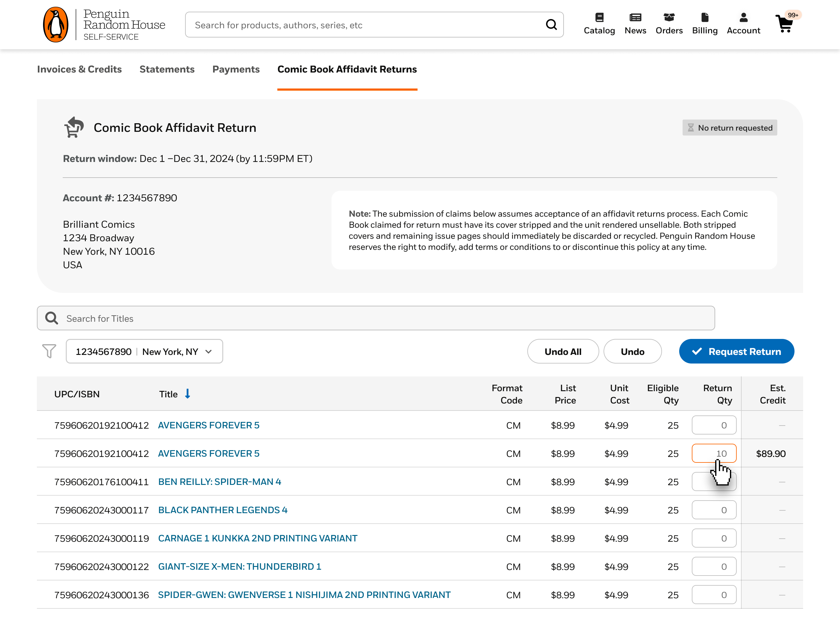The width and height of the screenshot is (840, 633).
Task: Click the Est. Credit column header
Action: point(772,394)
